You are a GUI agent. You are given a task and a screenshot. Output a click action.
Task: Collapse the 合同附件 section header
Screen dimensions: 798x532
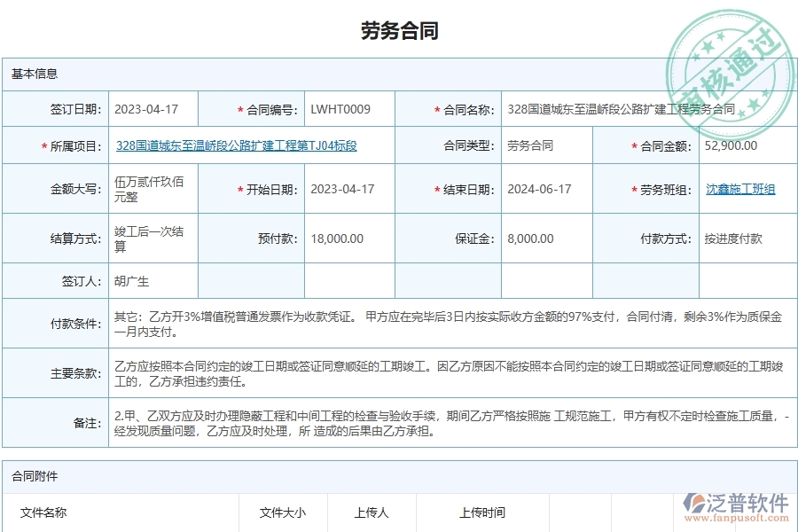[x=31, y=476]
